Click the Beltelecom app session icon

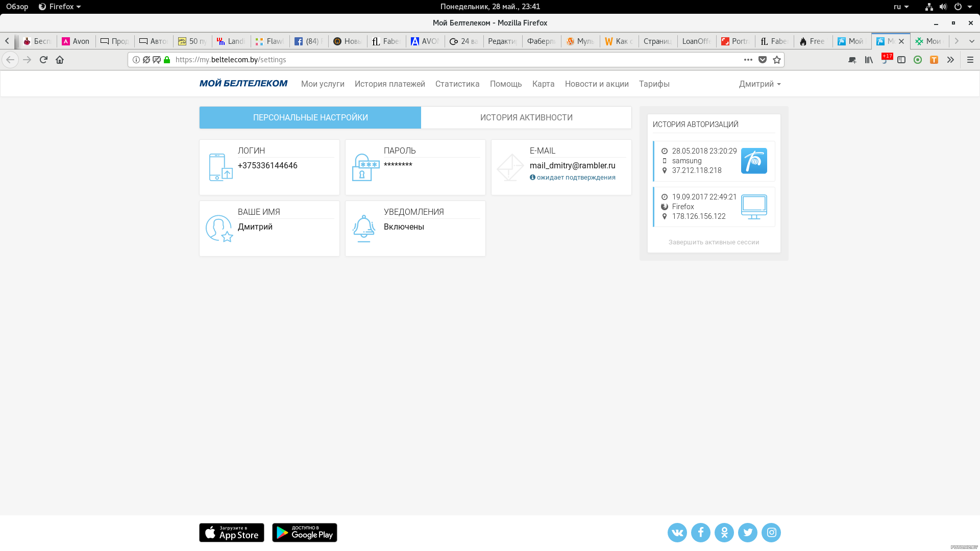coord(754,161)
